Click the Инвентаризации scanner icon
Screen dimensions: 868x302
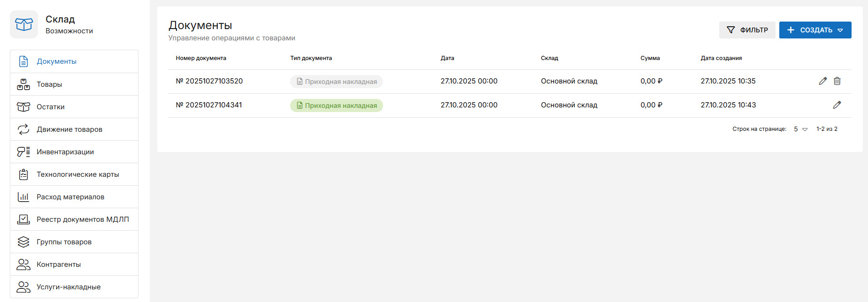pos(23,152)
